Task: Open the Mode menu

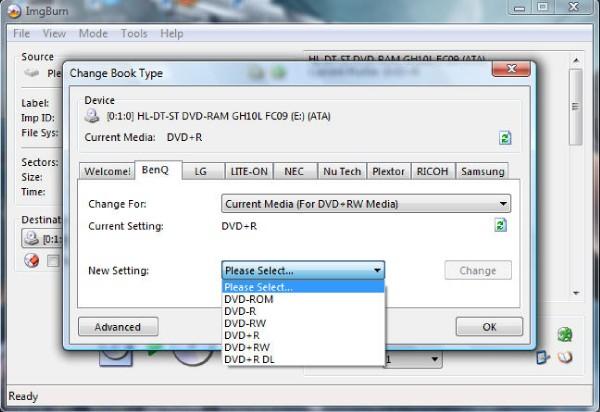Action: pyautogui.click(x=93, y=34)
